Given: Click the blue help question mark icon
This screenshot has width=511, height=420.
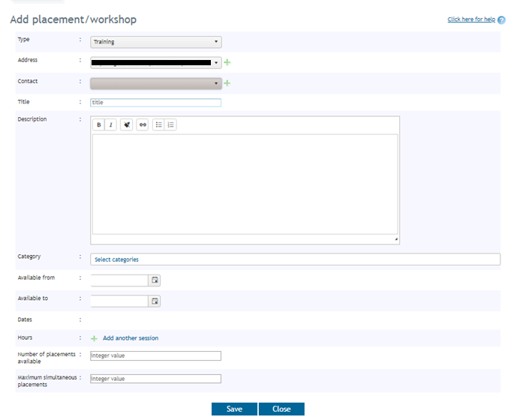Looking at the screenshot, I should (x=501, y=20).
